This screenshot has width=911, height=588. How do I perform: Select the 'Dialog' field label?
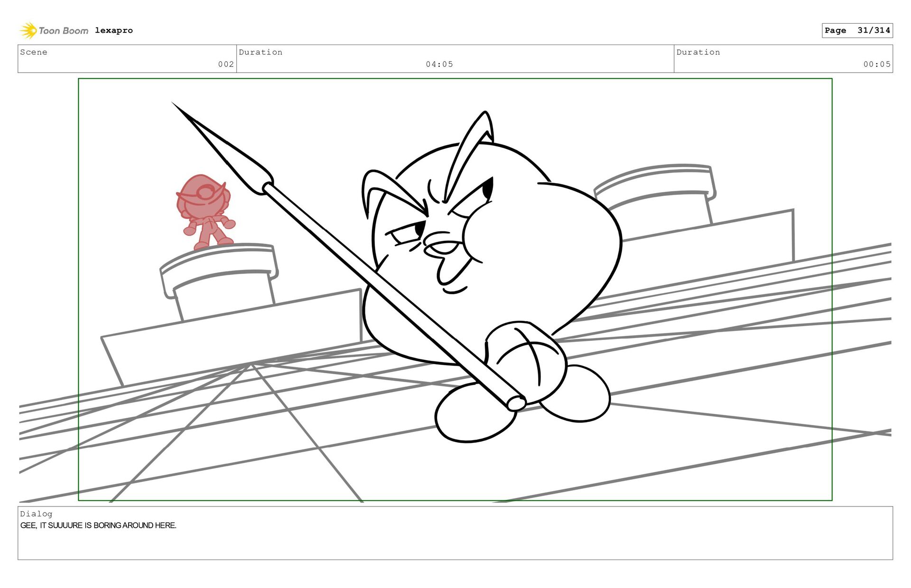(36, 514)
